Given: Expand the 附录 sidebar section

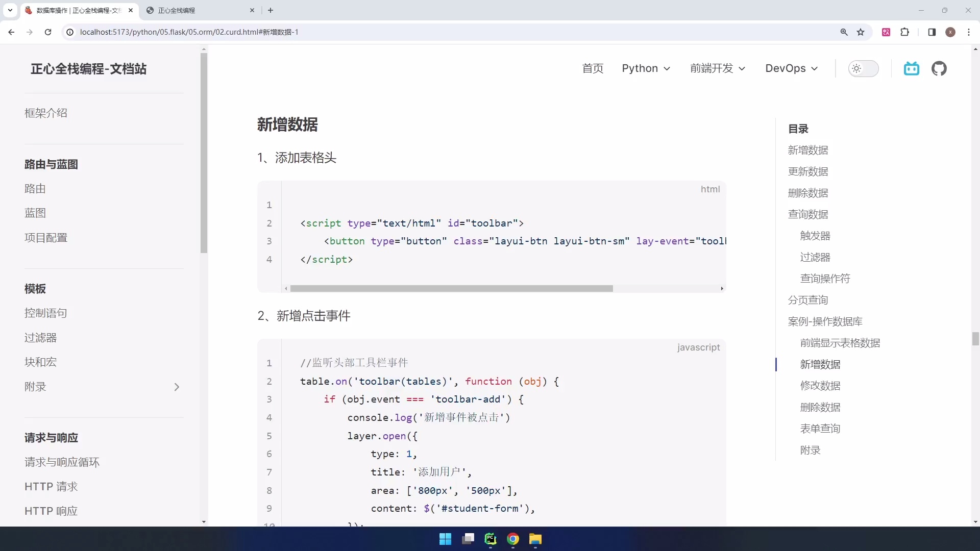Looking at the screenshot, I should click(176, 387).
